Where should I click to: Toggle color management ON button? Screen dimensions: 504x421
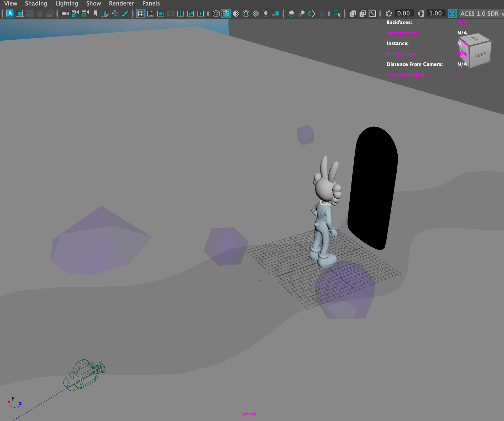(452, 14)
